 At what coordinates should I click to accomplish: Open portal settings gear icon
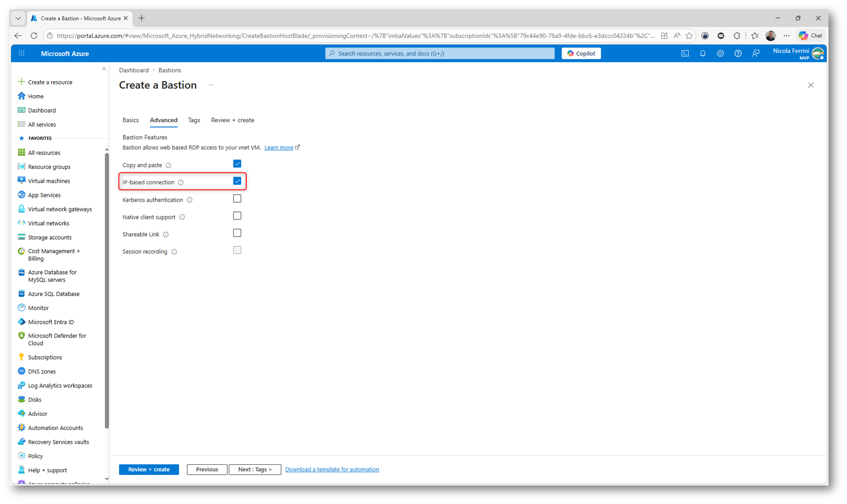coord(720,53)
